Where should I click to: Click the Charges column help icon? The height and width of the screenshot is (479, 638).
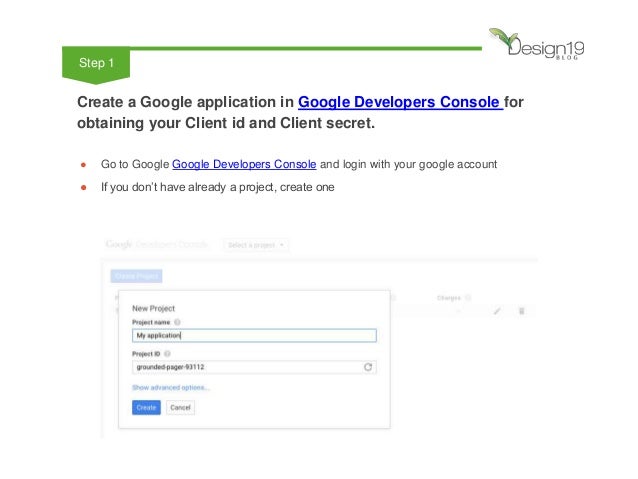click(x=468, y=298)
